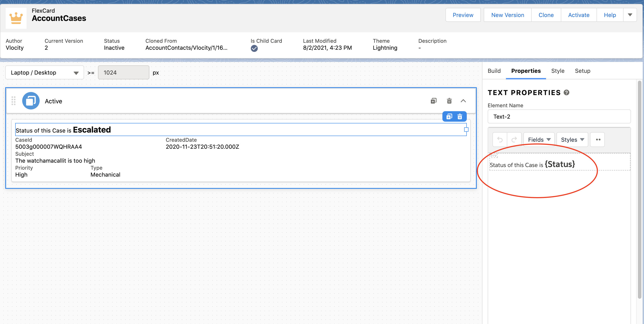Viewport: 644px width, 324px height.
Task: Open the Styles dropdown
Action: coord(572,140)
